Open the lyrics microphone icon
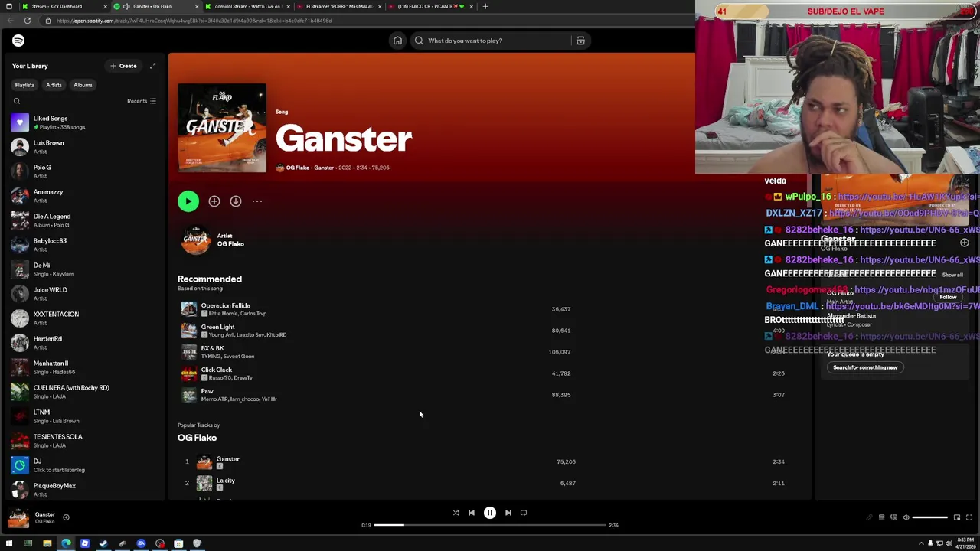This screenshot has height=551, width=980. tap(869, 517)
